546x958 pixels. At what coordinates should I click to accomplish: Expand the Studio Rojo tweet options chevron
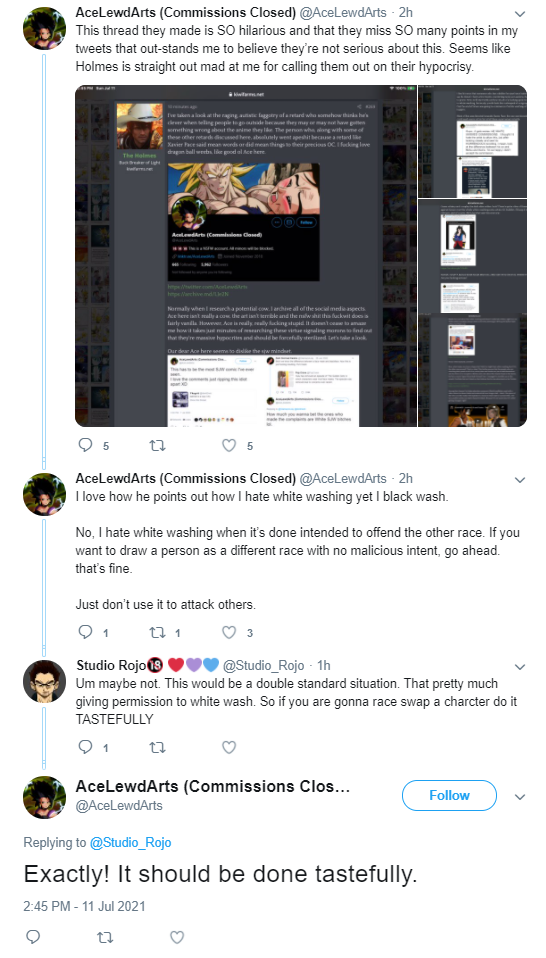[x=520, y=667]
